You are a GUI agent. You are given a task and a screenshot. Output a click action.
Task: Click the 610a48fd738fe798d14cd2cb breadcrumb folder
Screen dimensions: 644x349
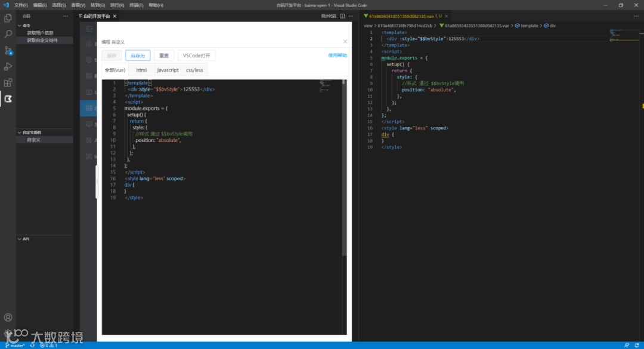(404, 26)
